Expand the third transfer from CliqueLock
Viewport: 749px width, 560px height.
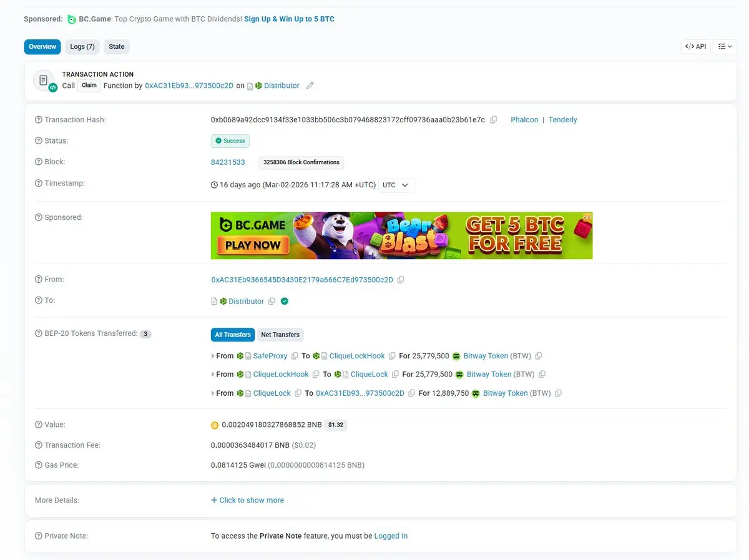213,393
